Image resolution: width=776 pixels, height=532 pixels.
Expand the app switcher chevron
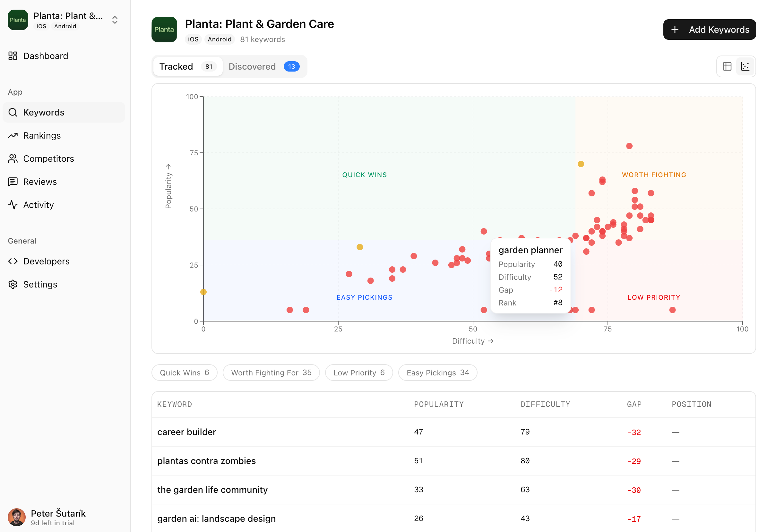click(x=115, y=20)
